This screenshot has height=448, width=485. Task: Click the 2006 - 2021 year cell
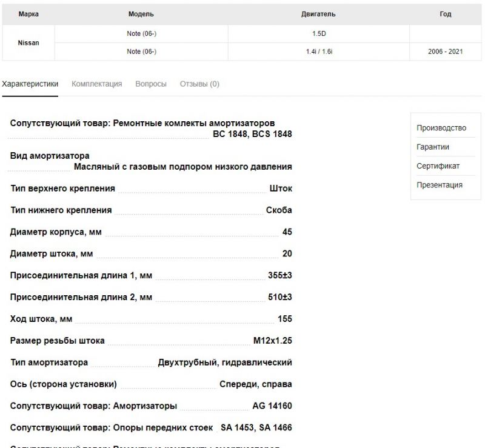pos(445,52)
